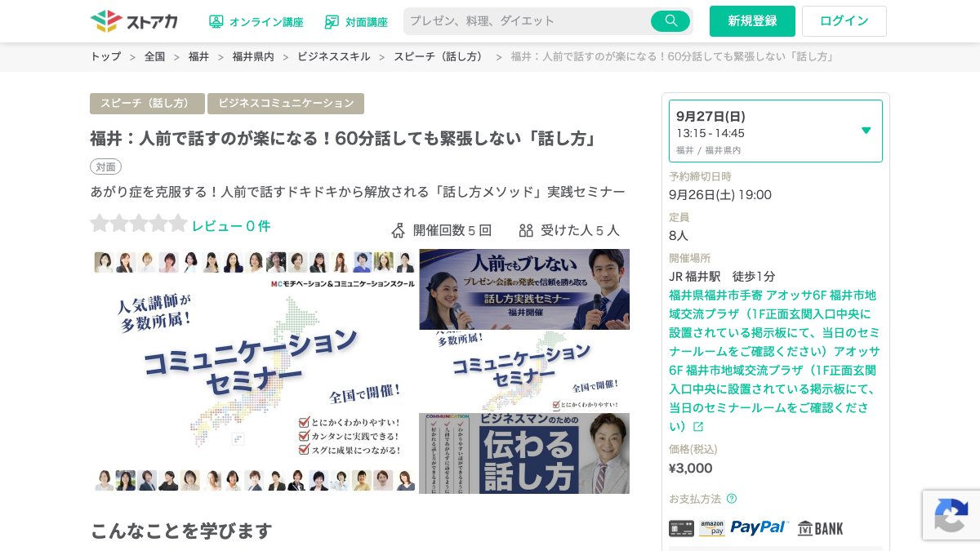980x551 pixels.
Task: Open the small コミュニケーションセミナー thumbnail
Action: coord(524,371)
